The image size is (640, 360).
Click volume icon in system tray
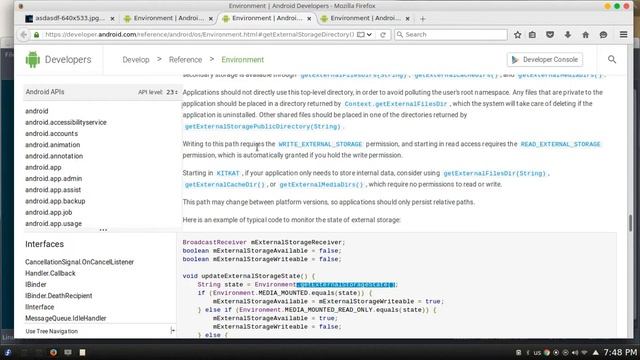(x=575, y=353)
